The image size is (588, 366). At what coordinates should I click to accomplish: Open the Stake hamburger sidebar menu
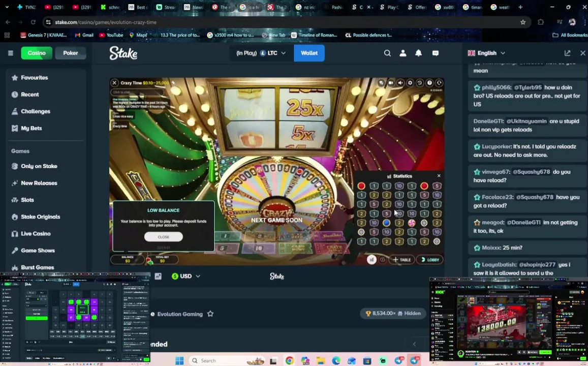(11, 53)
